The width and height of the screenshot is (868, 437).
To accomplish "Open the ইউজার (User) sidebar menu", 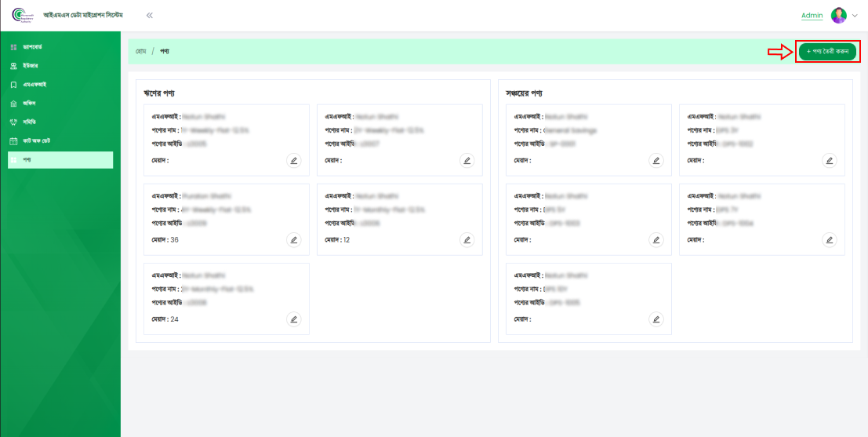I will (30, 66).
